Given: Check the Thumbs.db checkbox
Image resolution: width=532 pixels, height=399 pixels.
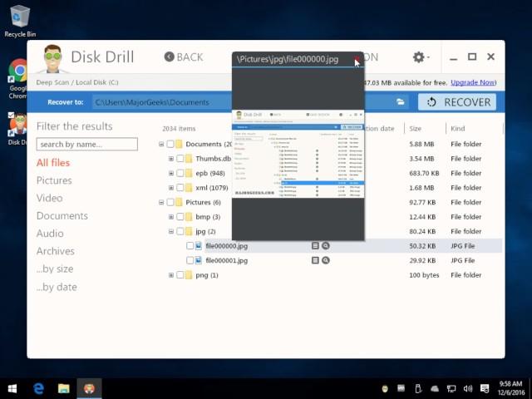Looking at the screenshot, I should click(x=180, y=159).
